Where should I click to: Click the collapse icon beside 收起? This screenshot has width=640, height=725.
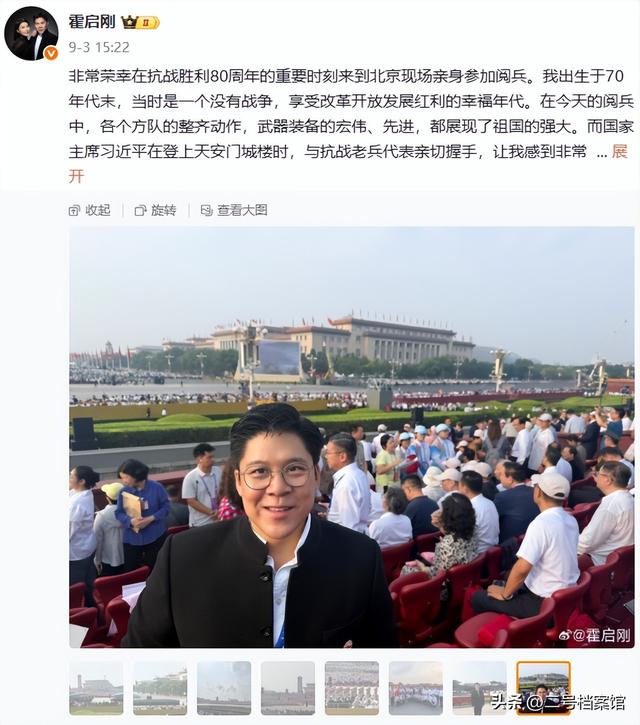point(74,211)
